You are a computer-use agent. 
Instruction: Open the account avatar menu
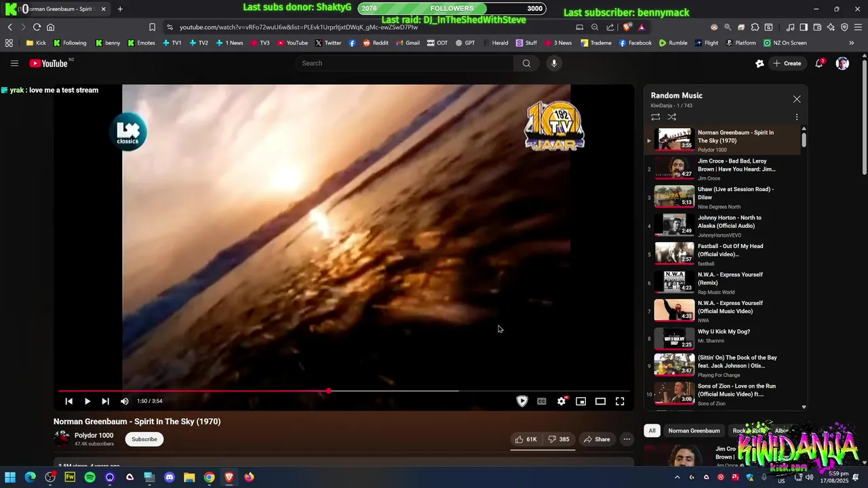[x=842, y=63]
